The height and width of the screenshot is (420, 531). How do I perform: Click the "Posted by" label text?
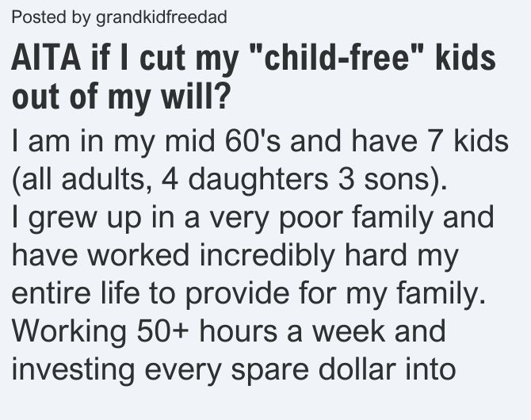(51, 17)
